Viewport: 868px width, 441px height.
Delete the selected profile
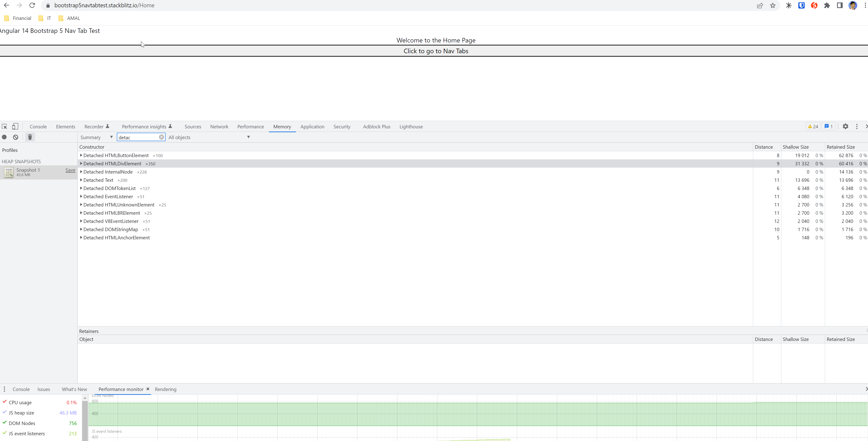(30, 137)
